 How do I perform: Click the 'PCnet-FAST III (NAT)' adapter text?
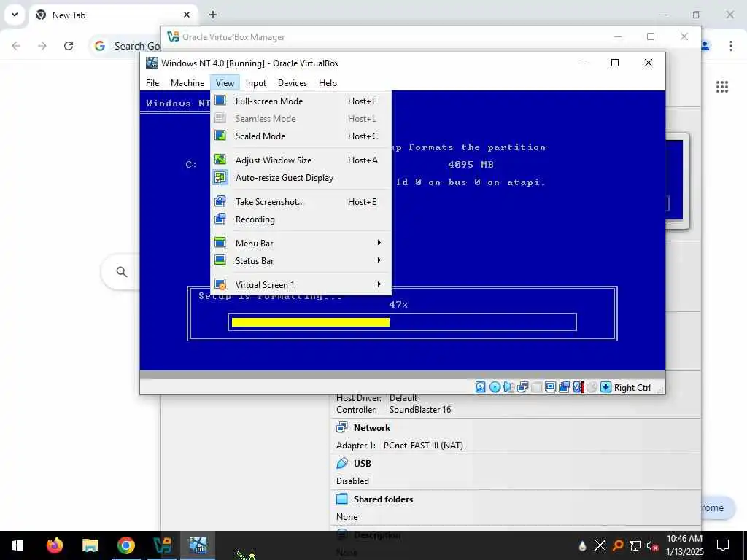pyautogui.click(x=423, y=446)
